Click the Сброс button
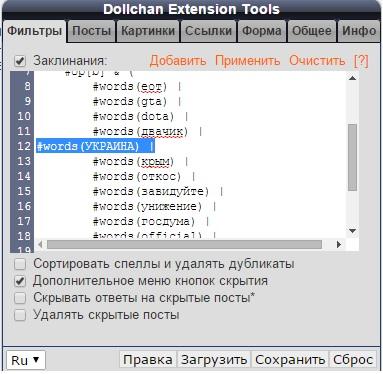The image size is (383, 374). pos(353,360)
